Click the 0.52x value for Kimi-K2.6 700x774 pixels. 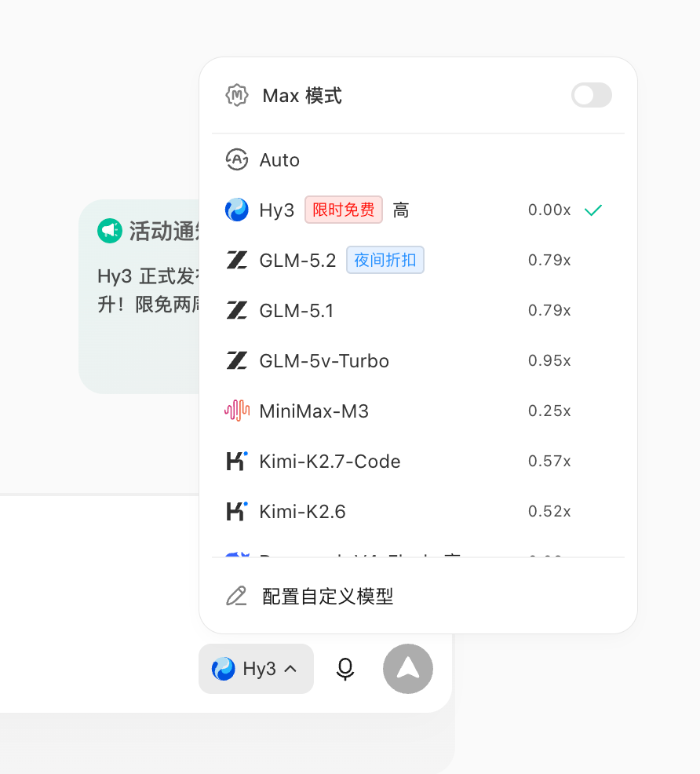(x=549, y=511)
